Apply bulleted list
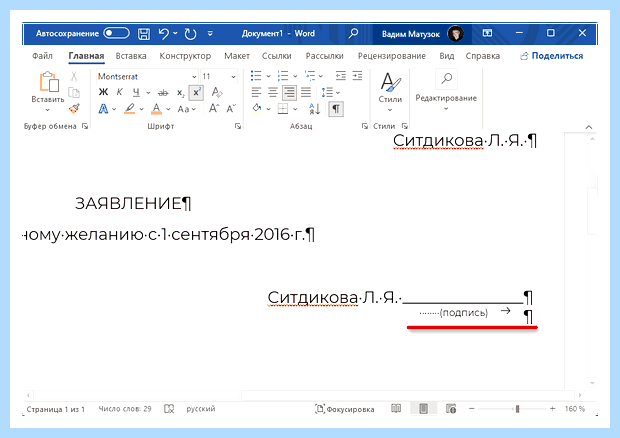This screenshot has width=620, height=438. click(x=256, y=76)
